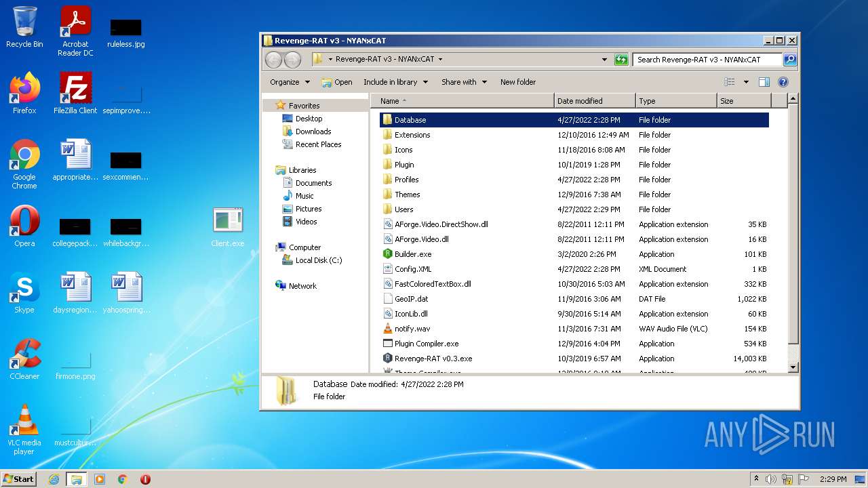Click the search magnifier icon
Image resolution: width=868 pixels, height=488 pixels.
[789, 60]
